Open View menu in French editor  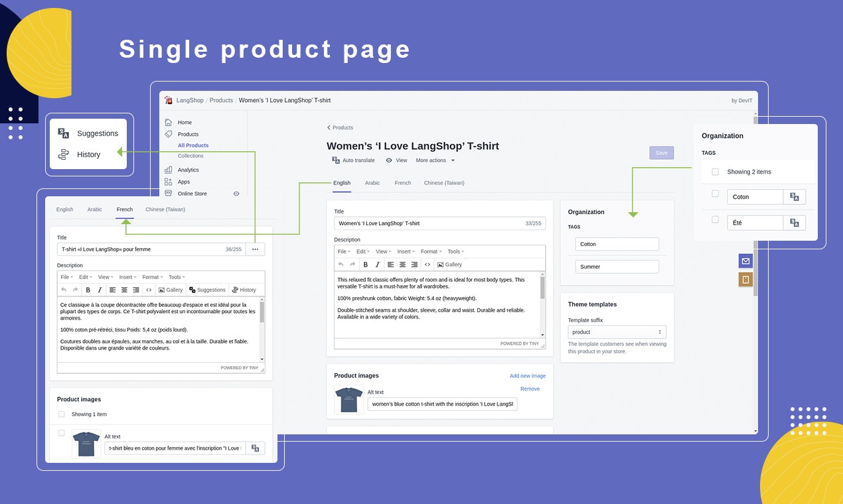coord(106,277)
